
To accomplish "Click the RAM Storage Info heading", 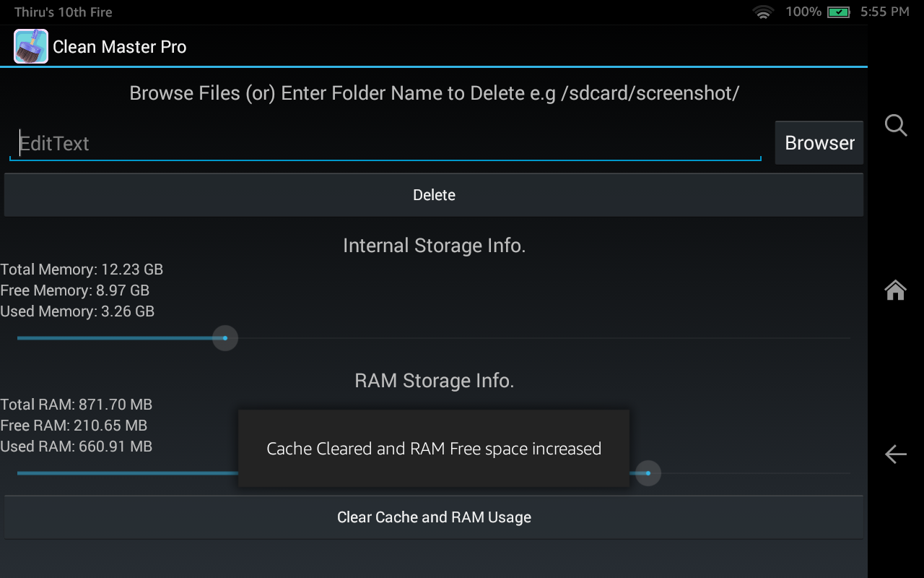I will click(434, 381).
